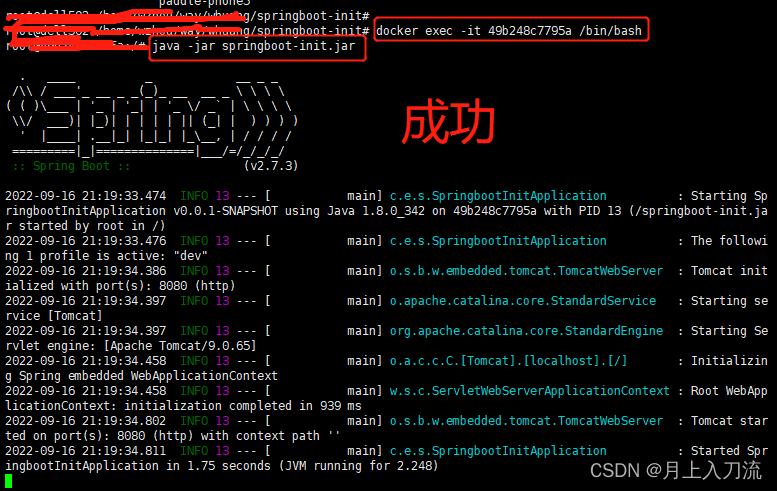The height and width of the screenshot is (491, 778).
Task: Click the text 'profile is active: "dev"'
Action: point(124,256)
